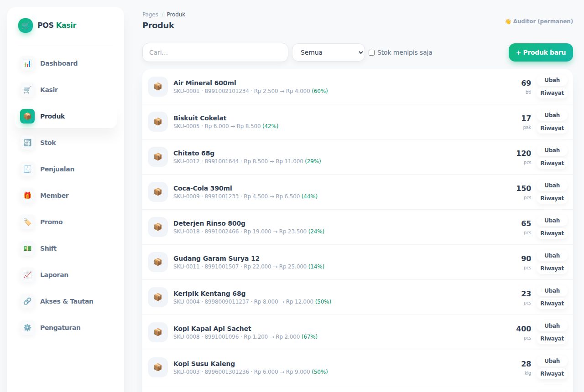The height and width of the screenshot is (392, 584).
Task: Click the Air Mineral 600ml product name
Action: 205,83
